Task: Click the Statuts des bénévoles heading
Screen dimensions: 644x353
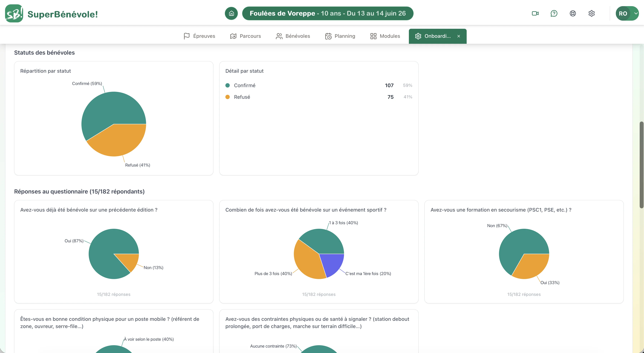Action: pos(44,53)
